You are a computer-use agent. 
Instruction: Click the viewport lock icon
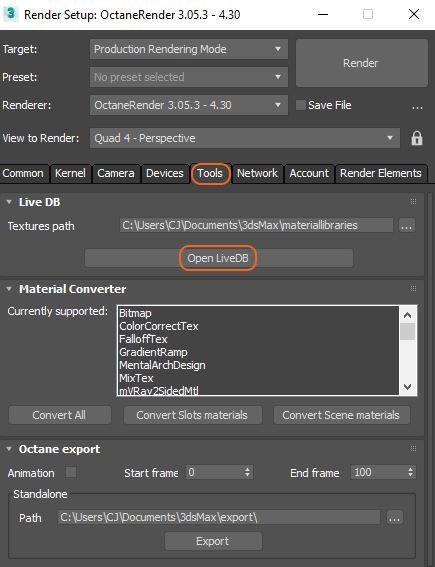click(417, 138)
